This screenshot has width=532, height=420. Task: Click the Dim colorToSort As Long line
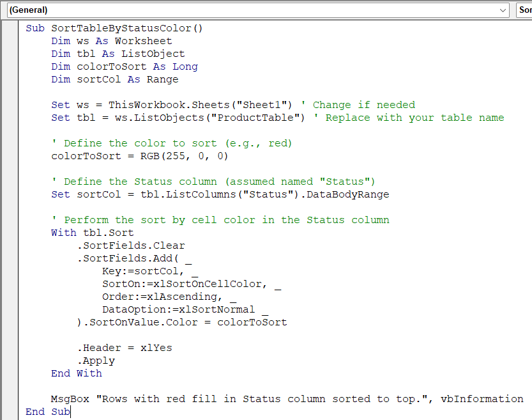pyautogui.click(x=124, y=66)
